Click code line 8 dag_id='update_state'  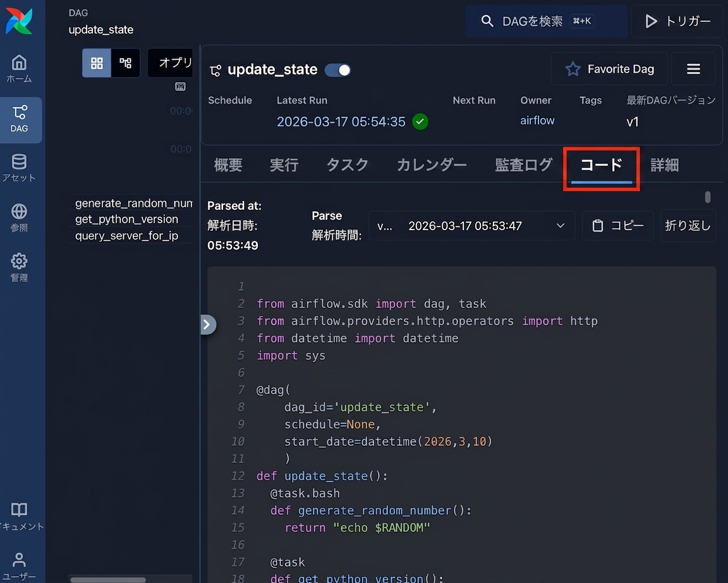coord(360,407)
